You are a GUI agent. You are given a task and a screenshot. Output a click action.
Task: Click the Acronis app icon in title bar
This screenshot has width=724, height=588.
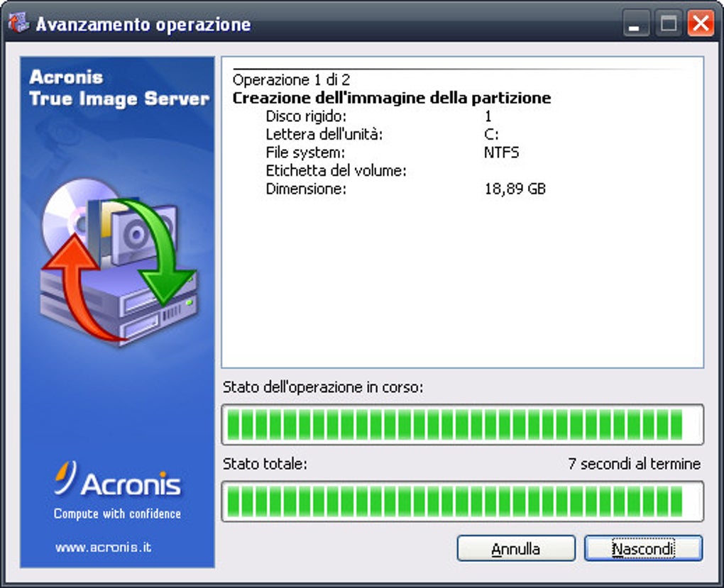pyautogui.click(x=18, y=23)
